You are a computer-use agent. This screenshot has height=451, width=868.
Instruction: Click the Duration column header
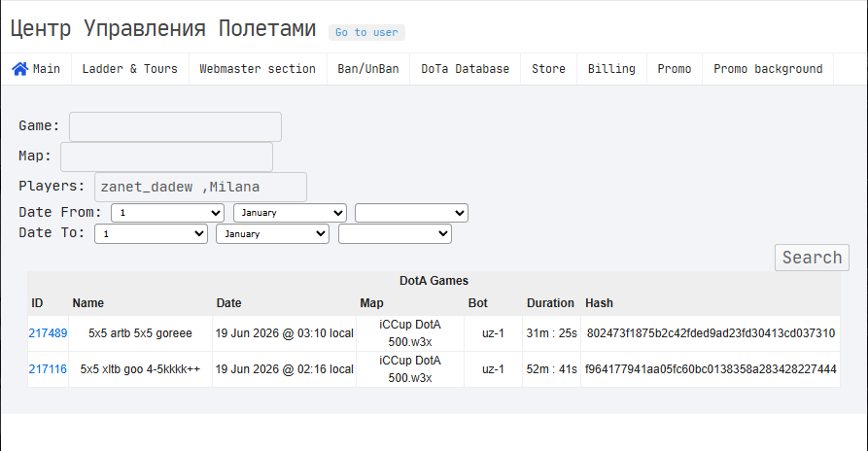click(x=550, y=303)
